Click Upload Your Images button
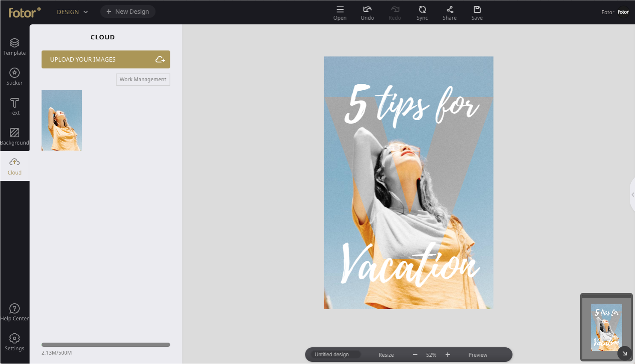Screen dimensions: 635x364 click(106, 59)
